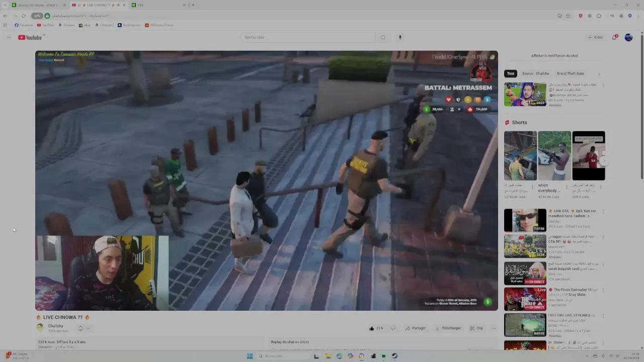Select the Tout filter chip
Screen dimensions: 644x362
(511, 73)
